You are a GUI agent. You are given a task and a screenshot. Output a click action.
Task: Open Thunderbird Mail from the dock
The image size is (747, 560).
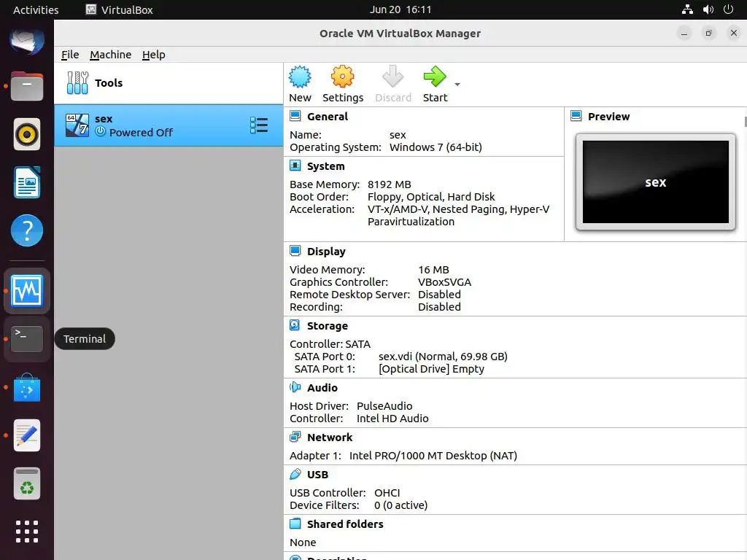click(x=27, y=41)
